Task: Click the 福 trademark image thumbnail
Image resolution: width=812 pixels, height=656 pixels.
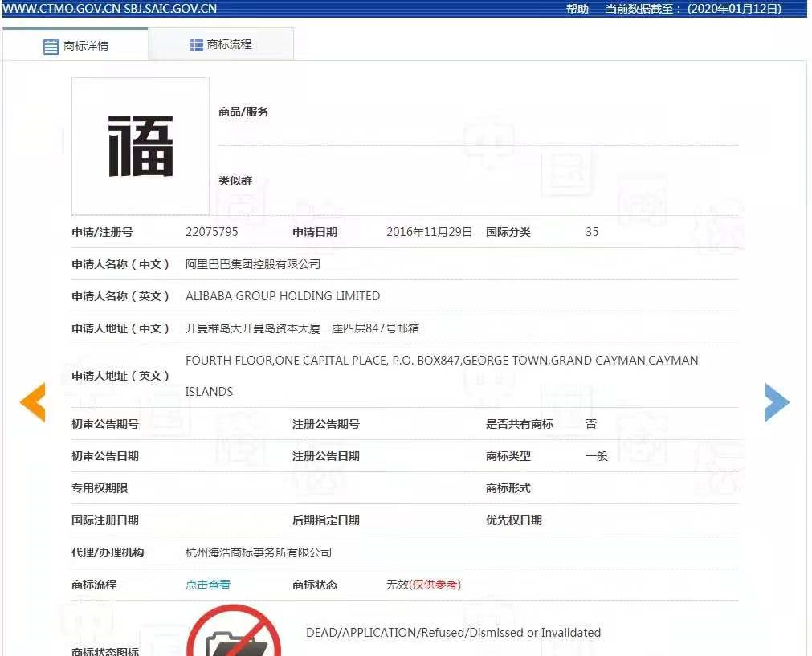Action: [141, 146]
